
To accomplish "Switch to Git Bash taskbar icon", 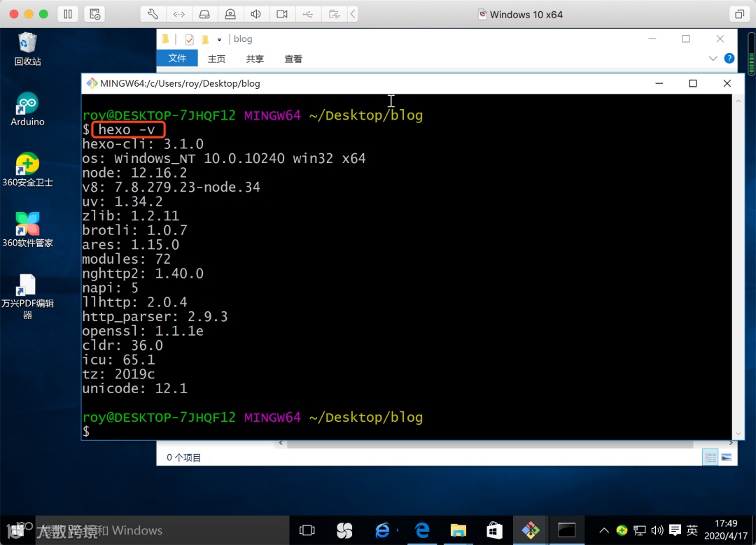I will coord(531,530).
